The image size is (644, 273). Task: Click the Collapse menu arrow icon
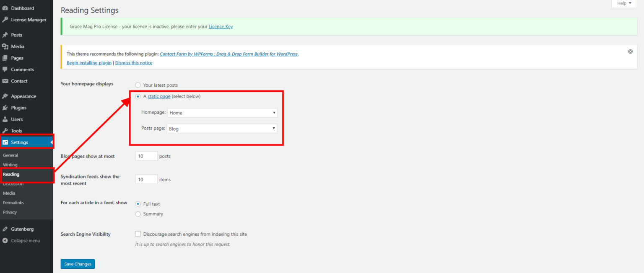click(x=5, y=241)
